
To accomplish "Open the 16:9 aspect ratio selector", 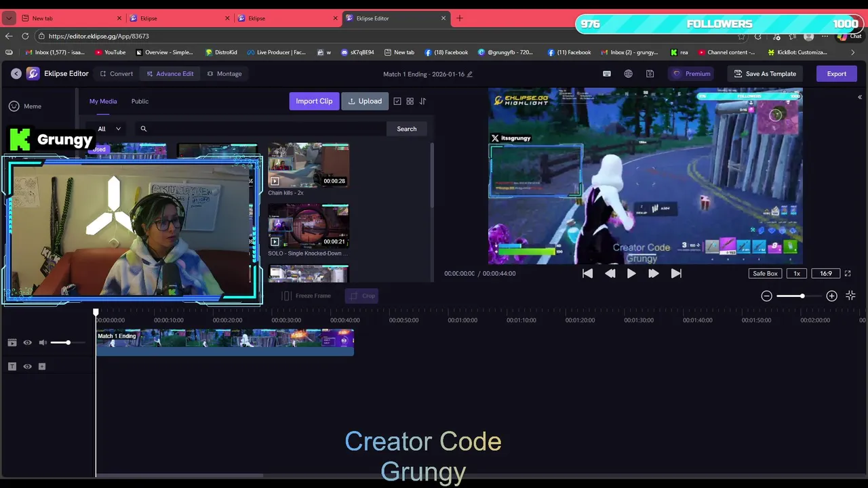I will 826,273.
